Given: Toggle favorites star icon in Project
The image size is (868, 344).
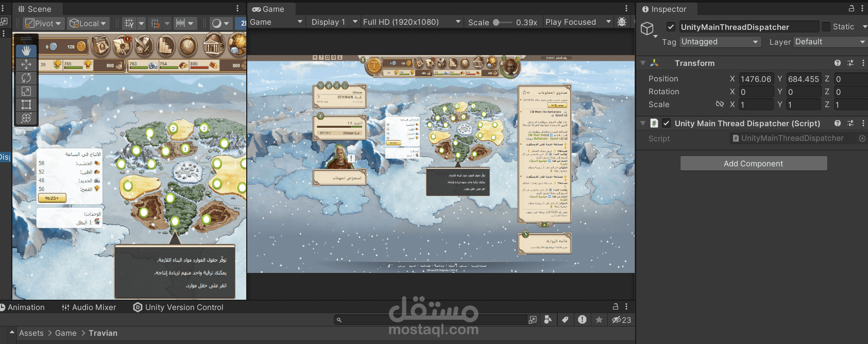Looking at the screenshot, I should [x=599, y=320].
